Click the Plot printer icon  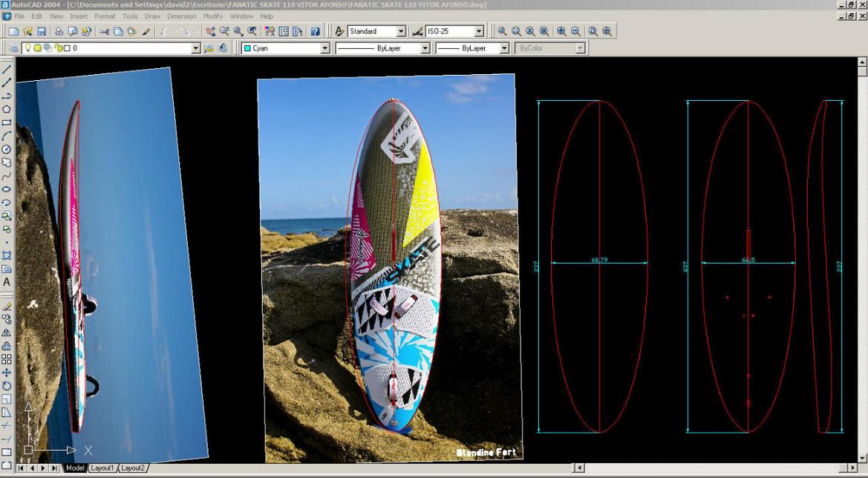pyautogui.click(x=59, y=31)
